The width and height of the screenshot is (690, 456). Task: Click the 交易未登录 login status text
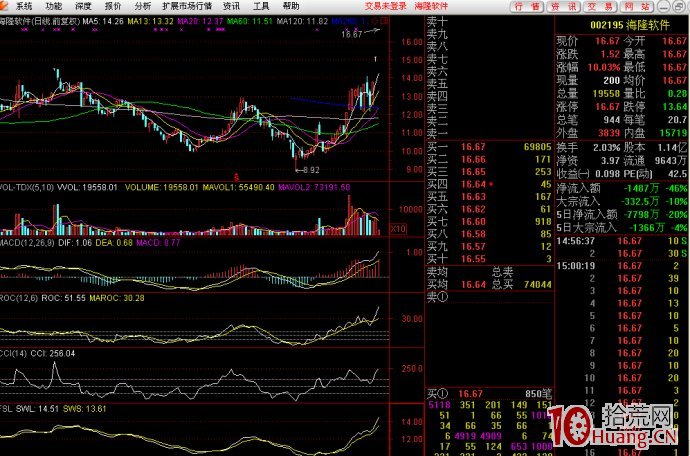tap(386, 6)
